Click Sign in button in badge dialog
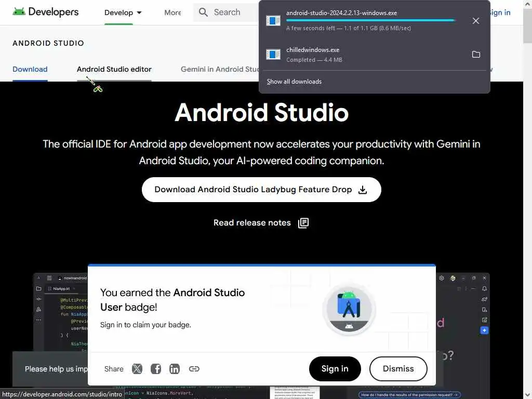The height and width of the screenshot is (399, 532). tap(335, 368)
